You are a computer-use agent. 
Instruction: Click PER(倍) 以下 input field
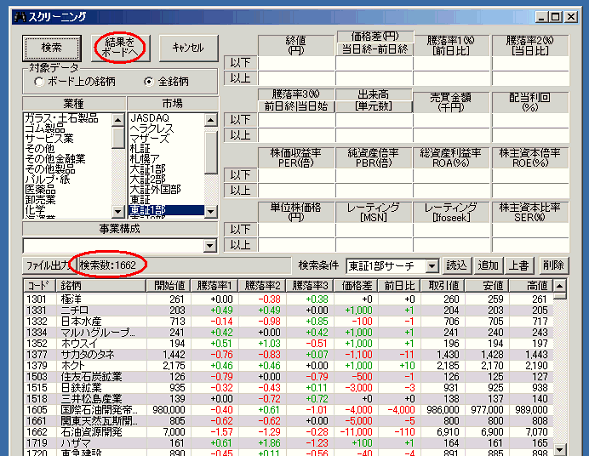296,175
